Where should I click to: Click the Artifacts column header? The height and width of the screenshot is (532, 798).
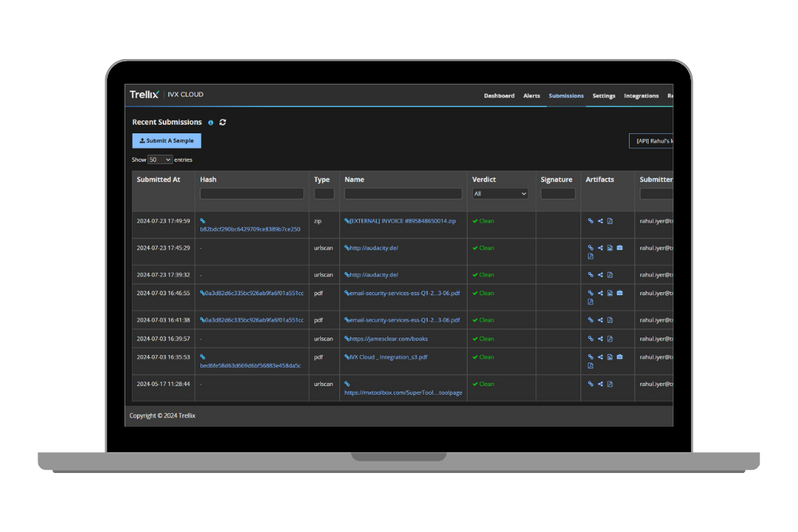point(599,179)
